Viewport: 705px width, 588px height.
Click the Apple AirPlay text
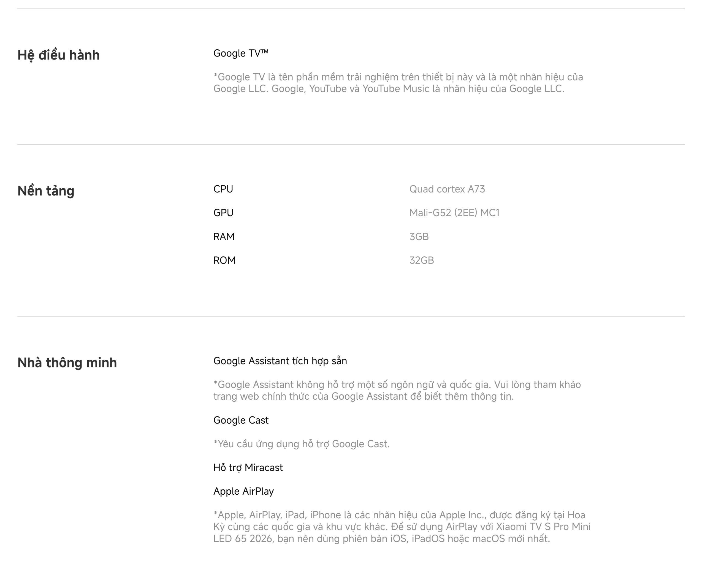tap(243, 491)
